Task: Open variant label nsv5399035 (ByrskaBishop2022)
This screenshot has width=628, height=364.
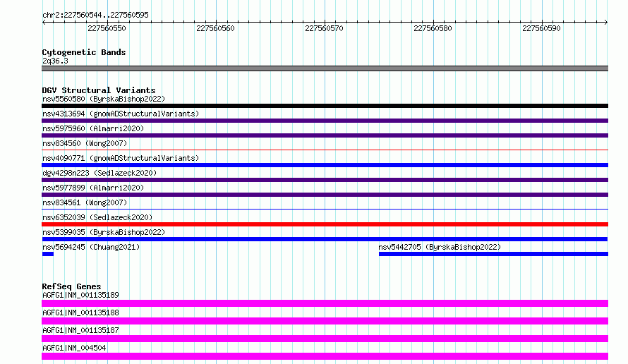Action: (x=104, y=232)
